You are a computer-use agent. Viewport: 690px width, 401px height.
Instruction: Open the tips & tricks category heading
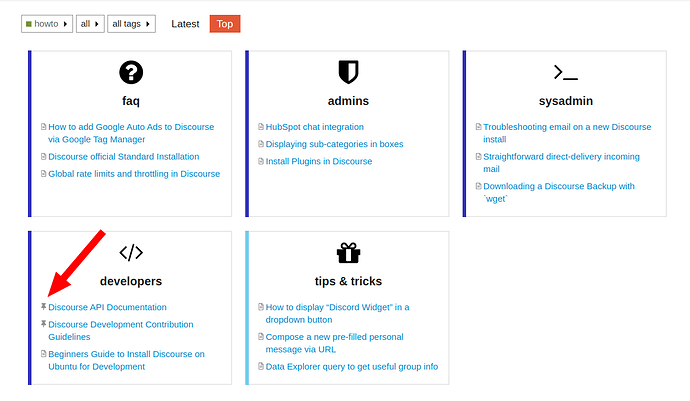click(x=348, y=281)
